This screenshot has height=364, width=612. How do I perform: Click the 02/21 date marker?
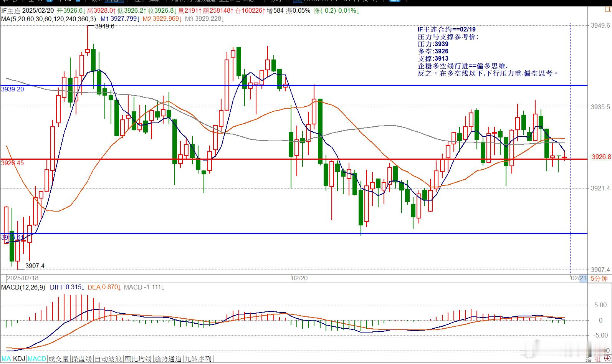pyautogui.click(x=578, y=278)
